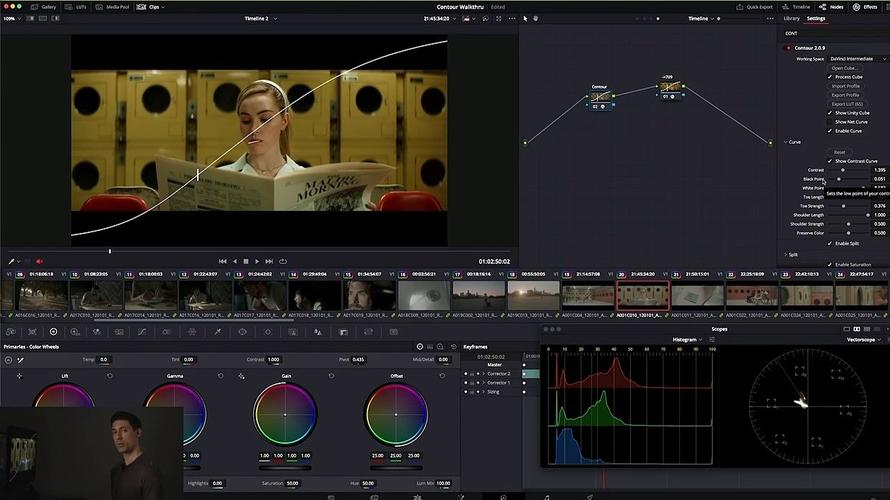The height and width of the screenshot is (500, 890).
Task: Open the HDR palette icon
Action: (x=75, y=332)
